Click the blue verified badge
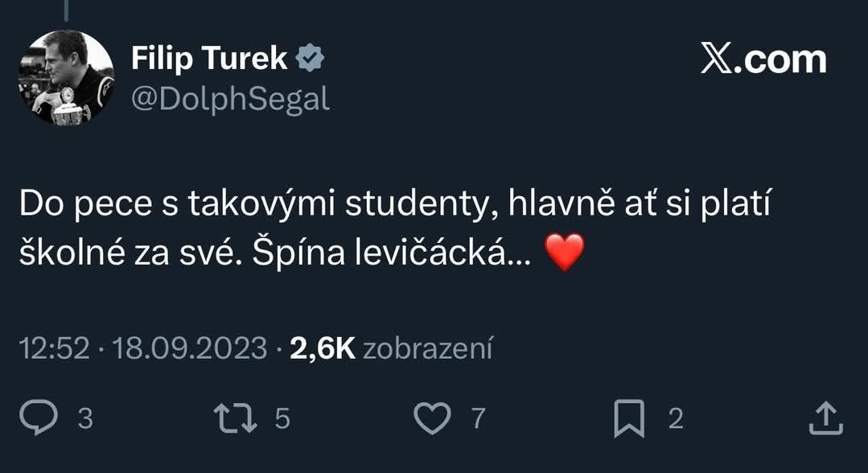 311,58
